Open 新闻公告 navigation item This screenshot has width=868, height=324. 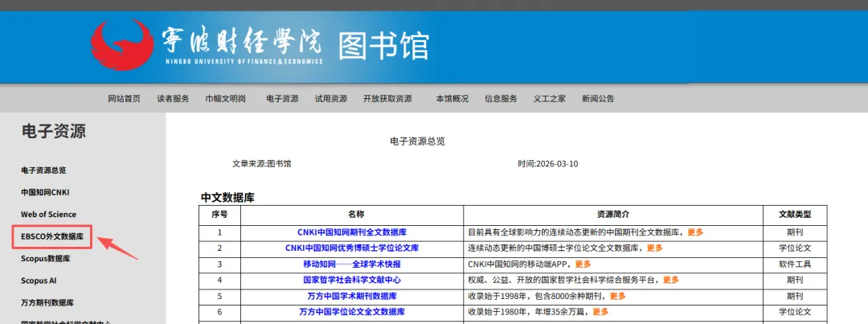click(x=598, y=99)
